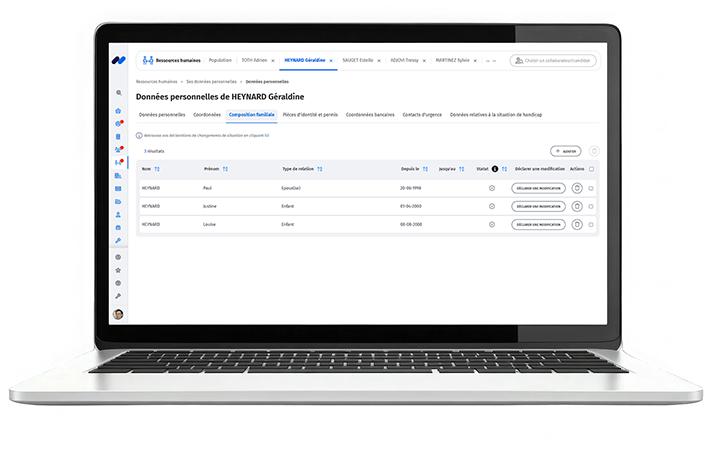Check the checkbox on Paul's row
Screen dimensions: 720x450
[x=591, y=188]
